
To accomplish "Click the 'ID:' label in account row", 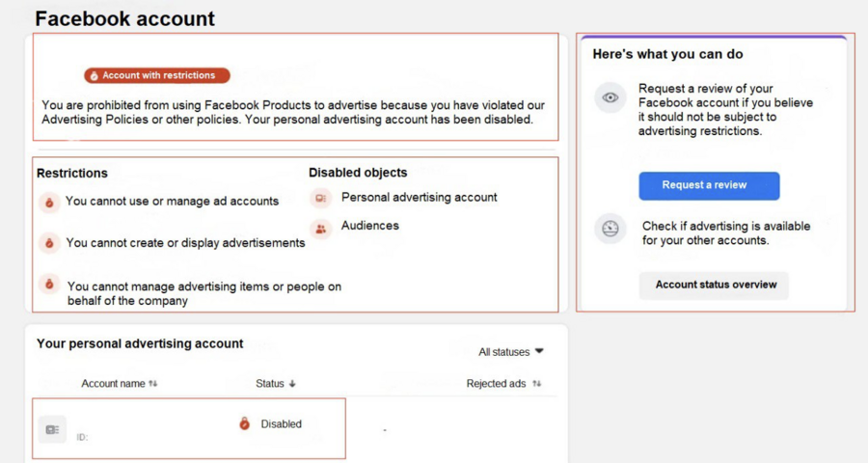I will tap(82, 437).
